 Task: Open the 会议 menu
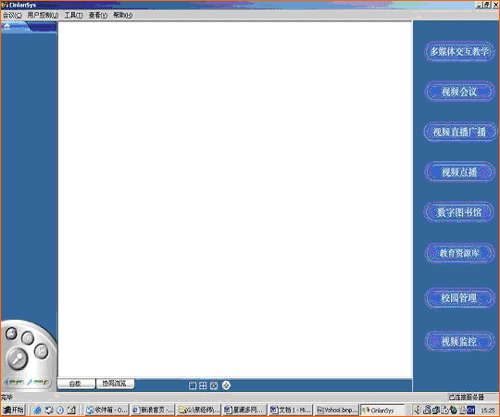12,15
